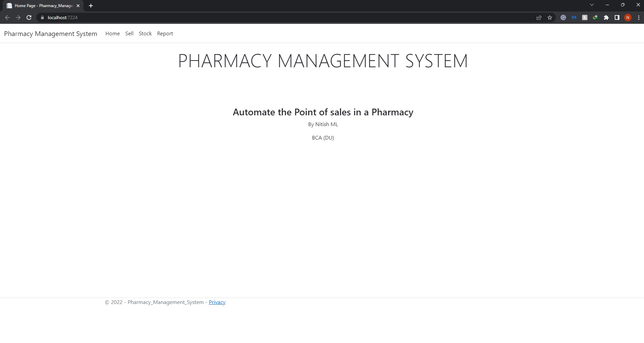Click the 'By Nitish ML' text
The width and height of the screenshot is (644, 343).
(x=323, y=124)
